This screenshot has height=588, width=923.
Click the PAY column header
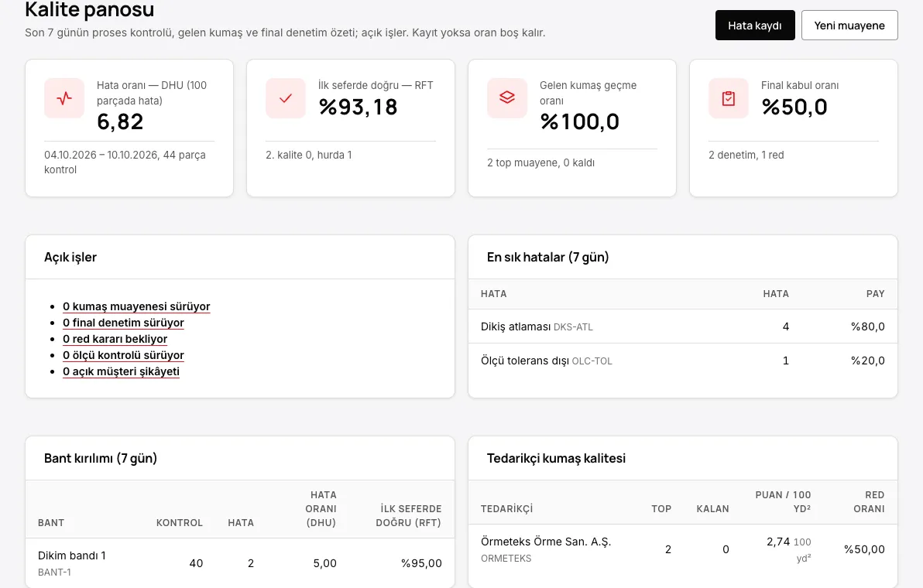click(875, 293)
